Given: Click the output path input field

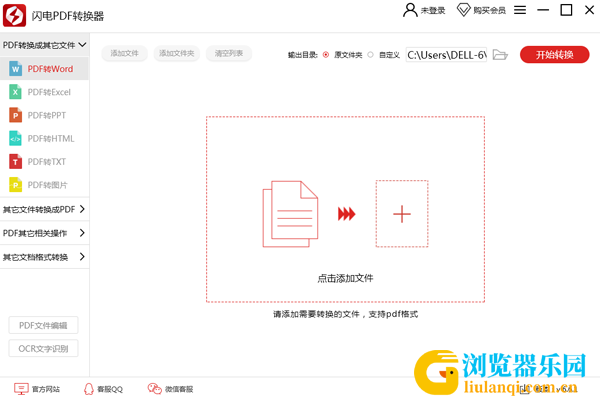Looking at the screenshot, I should pyautogui.click(x=446, y=55).
